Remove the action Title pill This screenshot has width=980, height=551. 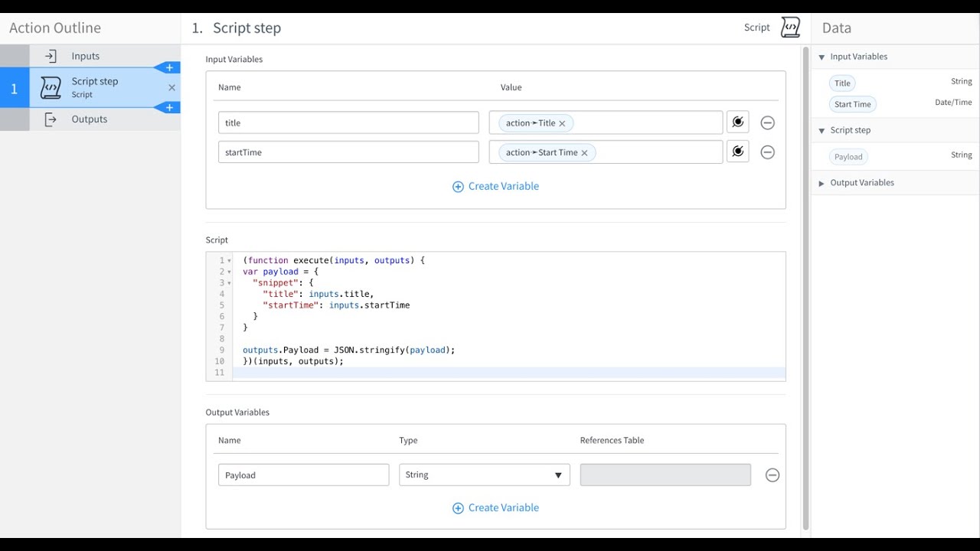point(562,123)
